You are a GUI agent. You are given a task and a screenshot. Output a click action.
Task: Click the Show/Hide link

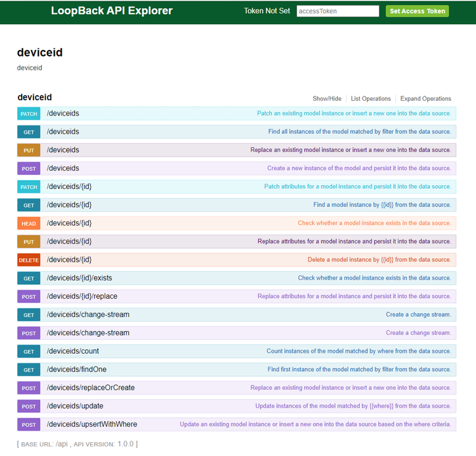[327, 99]
